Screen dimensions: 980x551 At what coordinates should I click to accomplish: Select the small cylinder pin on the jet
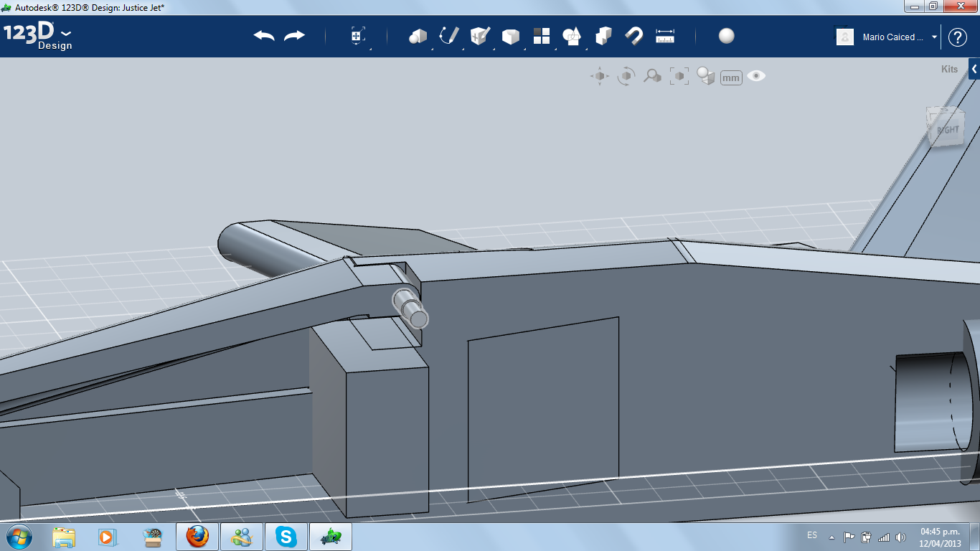410,309
